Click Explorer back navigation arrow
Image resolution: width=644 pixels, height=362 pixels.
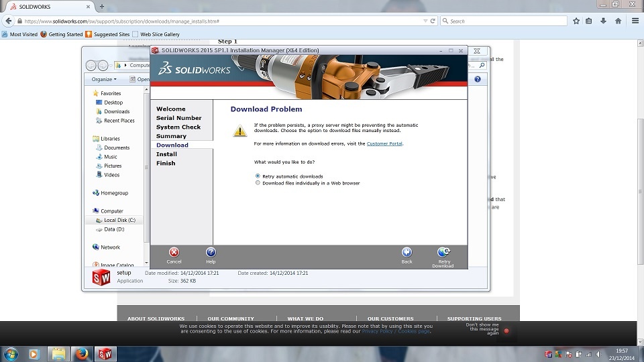[91, 65]
